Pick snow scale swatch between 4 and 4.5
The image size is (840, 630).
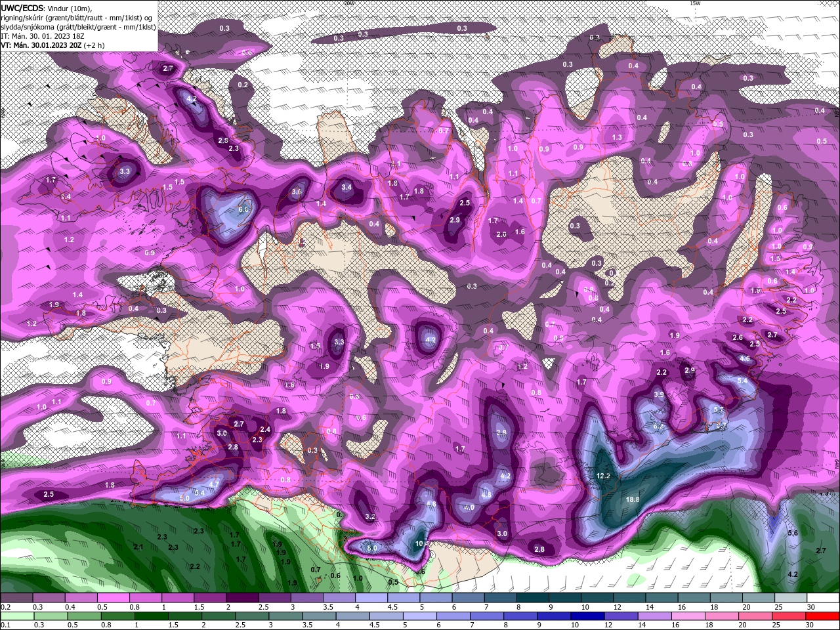371,598
